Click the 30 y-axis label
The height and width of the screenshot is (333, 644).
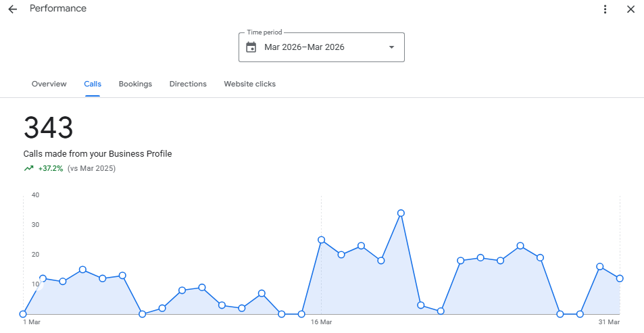click(35, 225)
